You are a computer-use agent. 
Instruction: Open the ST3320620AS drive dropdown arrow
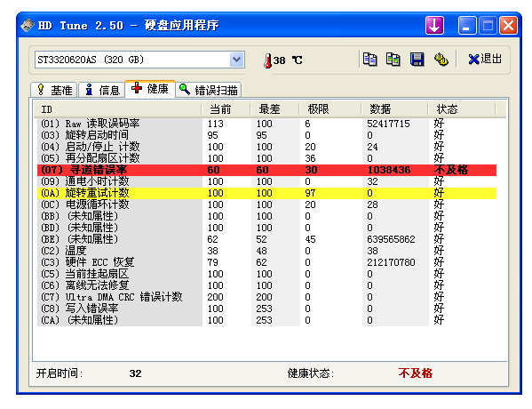click(237, 60)
